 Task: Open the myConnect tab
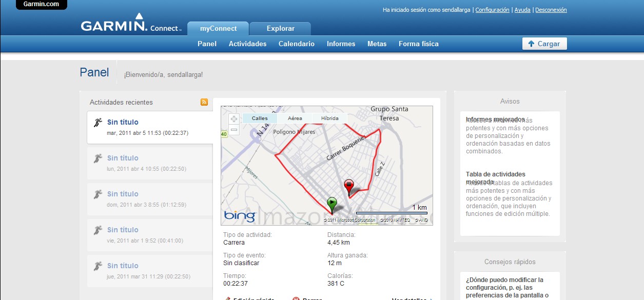218,29
